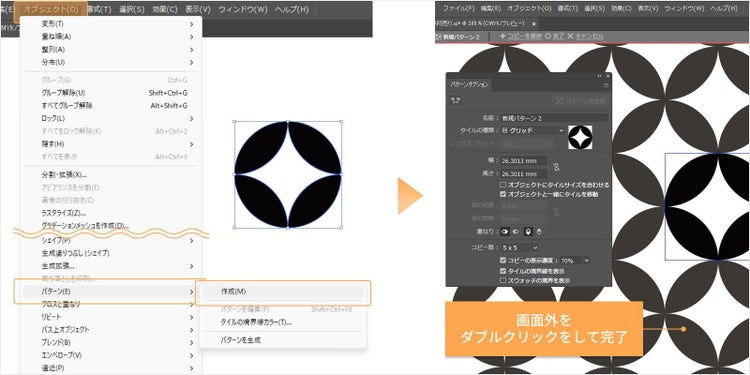Choose the bottom-in-front overlap icon

(539, 232)
